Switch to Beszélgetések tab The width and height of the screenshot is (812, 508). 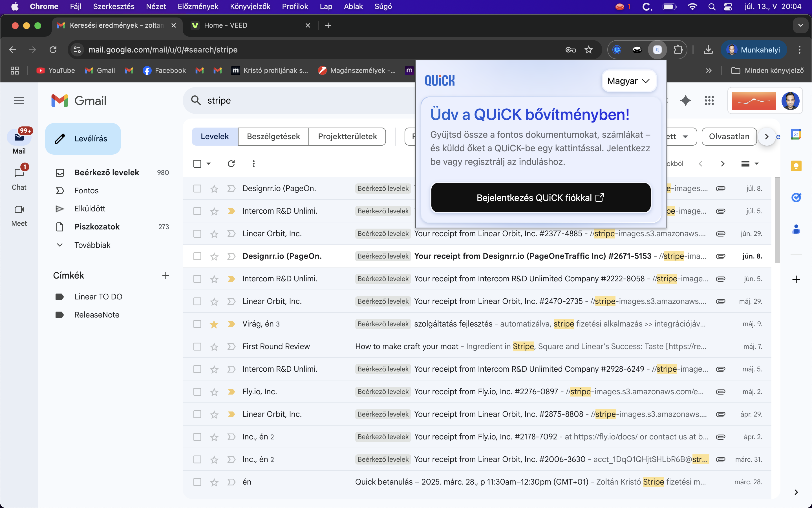(273, 136)
